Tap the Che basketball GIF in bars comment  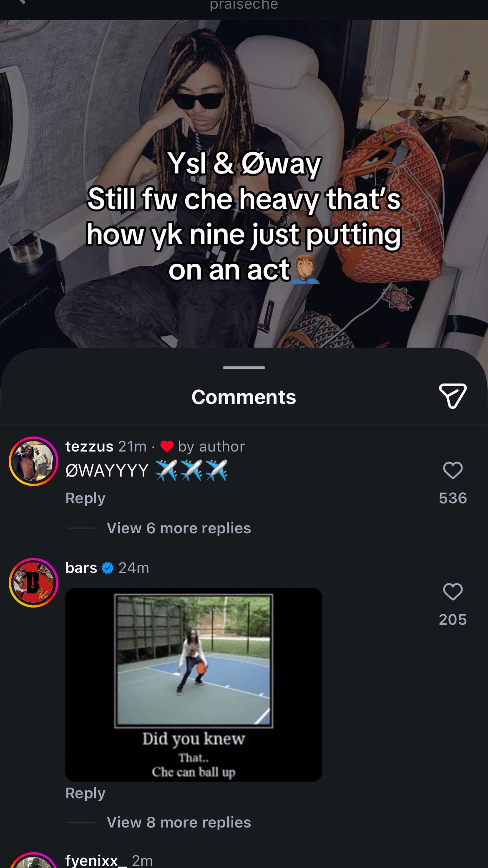tap(194, 685)
